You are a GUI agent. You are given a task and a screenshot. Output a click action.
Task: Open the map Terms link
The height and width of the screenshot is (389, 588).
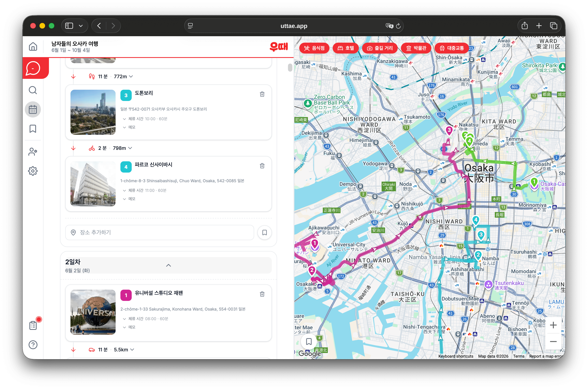point(519,356)
